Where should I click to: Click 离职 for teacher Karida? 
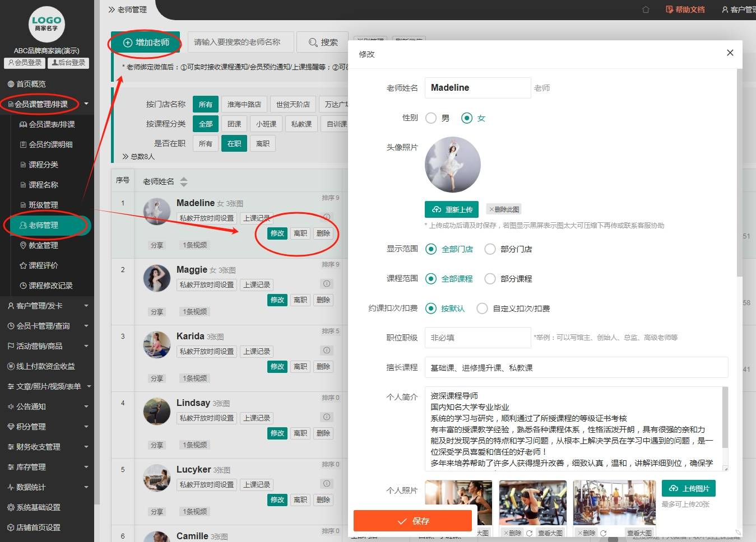pyautogui.click(x=300, y=367)
